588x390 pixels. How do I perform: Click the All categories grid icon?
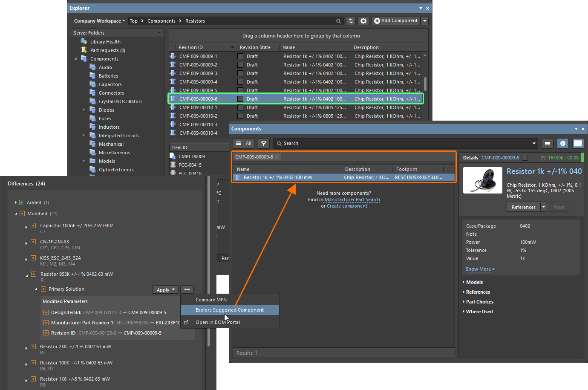[x=243, y=143]
